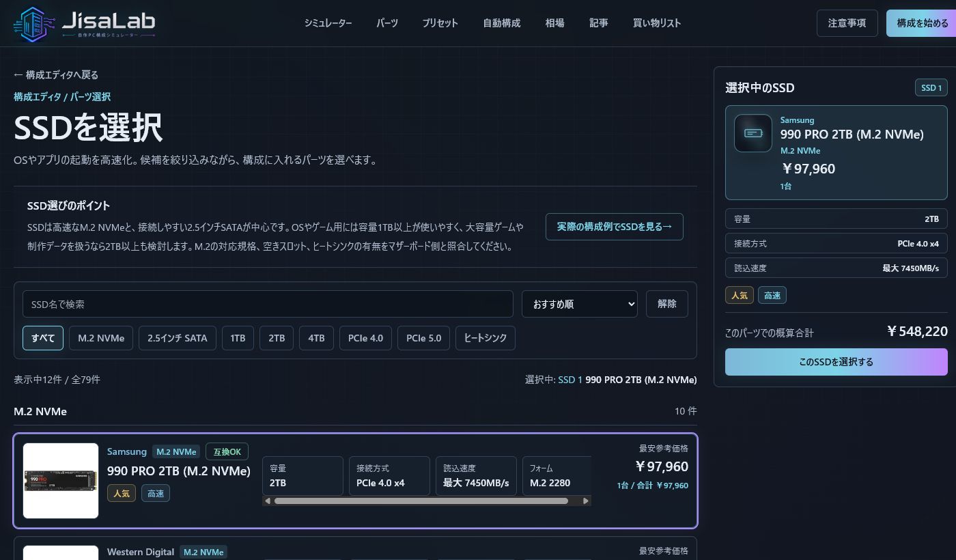The image size is (956, 560).
Task: Toggle the 2TB filter chip
Action: [277, 338]
